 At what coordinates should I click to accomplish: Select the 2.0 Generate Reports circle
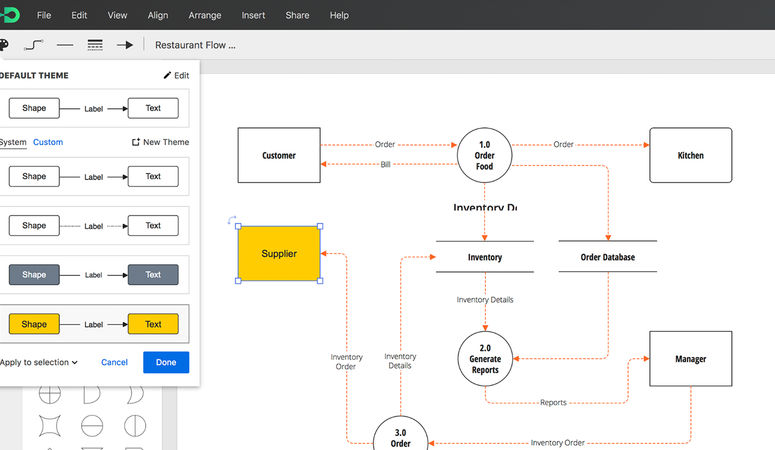click(x=485, y=359)
